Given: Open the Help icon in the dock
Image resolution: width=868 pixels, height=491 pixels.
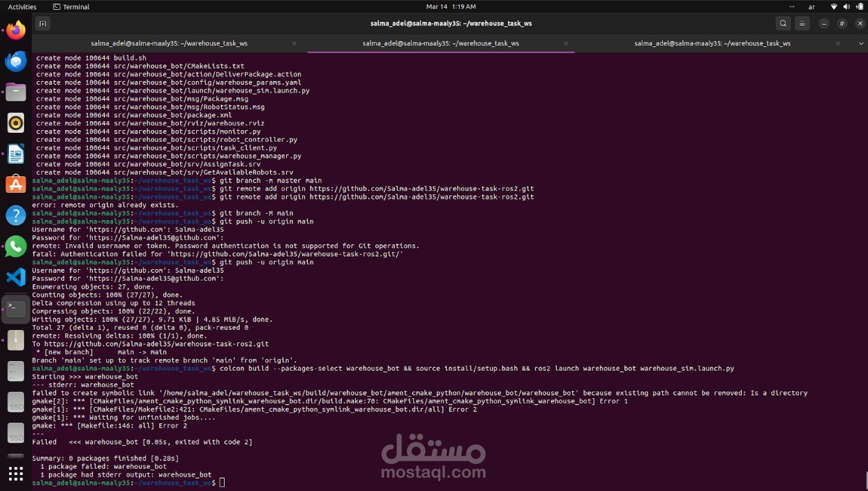Looking at the screenshot, I should click(16, 215).
